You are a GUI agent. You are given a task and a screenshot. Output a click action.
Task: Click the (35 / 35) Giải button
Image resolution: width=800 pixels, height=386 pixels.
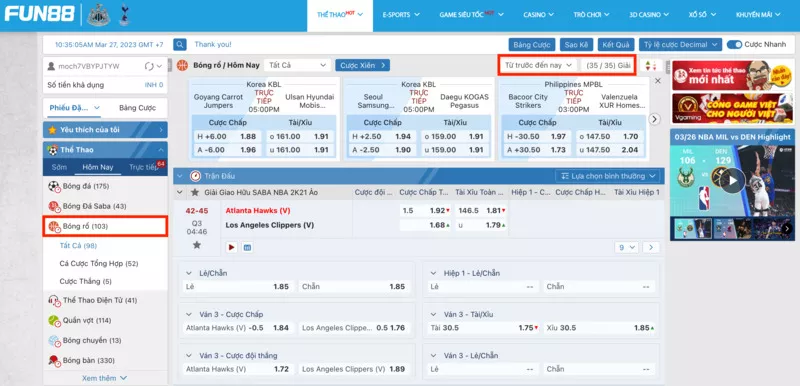coord(608,65)
